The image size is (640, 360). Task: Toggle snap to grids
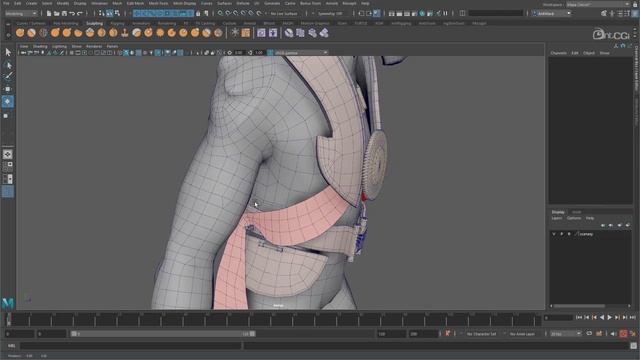click(220, 13)
